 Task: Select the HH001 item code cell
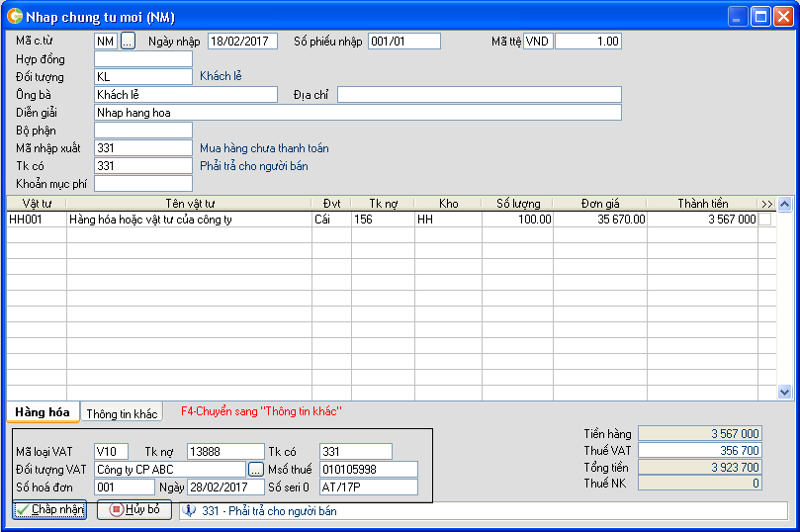[37, 220]
